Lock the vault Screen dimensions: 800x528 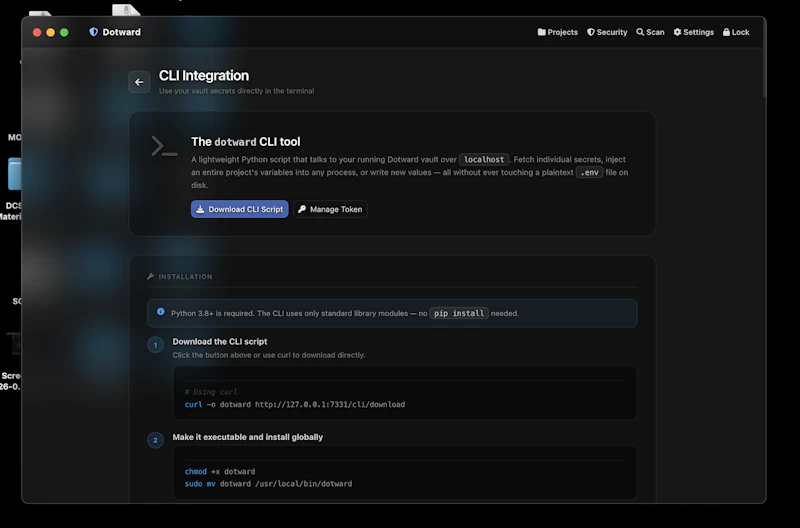[x=736, y=32]
